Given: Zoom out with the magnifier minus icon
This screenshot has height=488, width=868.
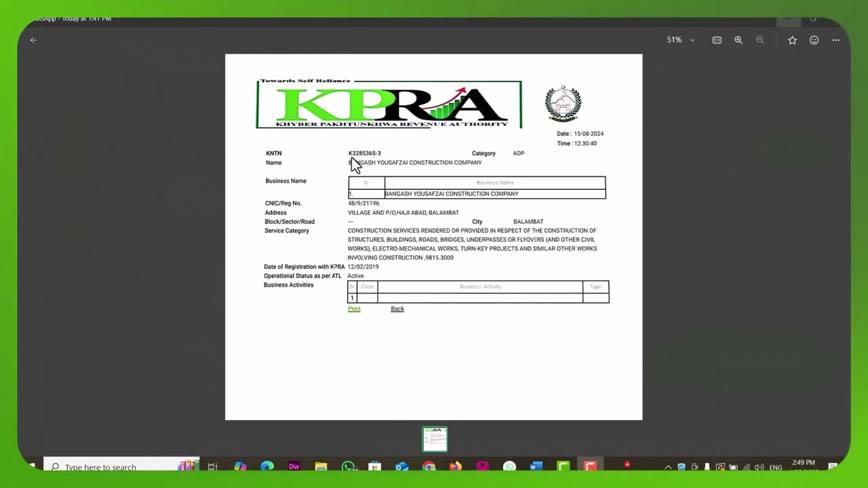Looking at the screenshot, I should coord(760,40).
